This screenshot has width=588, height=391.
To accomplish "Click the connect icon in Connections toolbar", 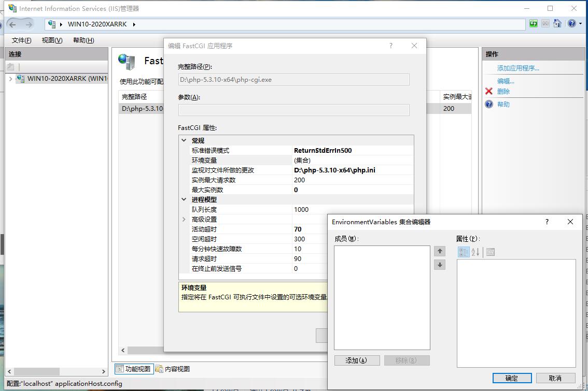I will point(10,67).
